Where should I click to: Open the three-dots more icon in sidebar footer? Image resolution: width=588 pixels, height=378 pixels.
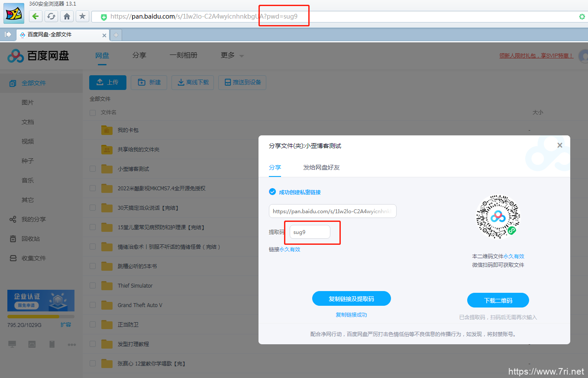tap(72, 345)
